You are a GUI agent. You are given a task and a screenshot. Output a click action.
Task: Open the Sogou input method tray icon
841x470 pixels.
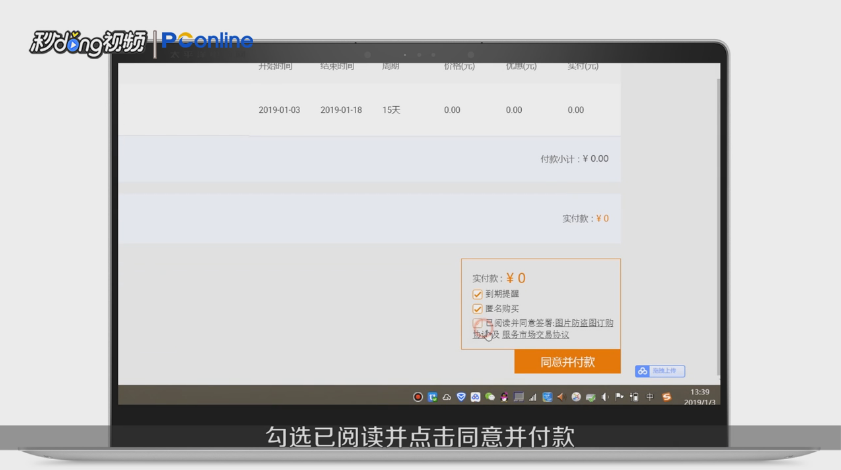click(667, 397)
